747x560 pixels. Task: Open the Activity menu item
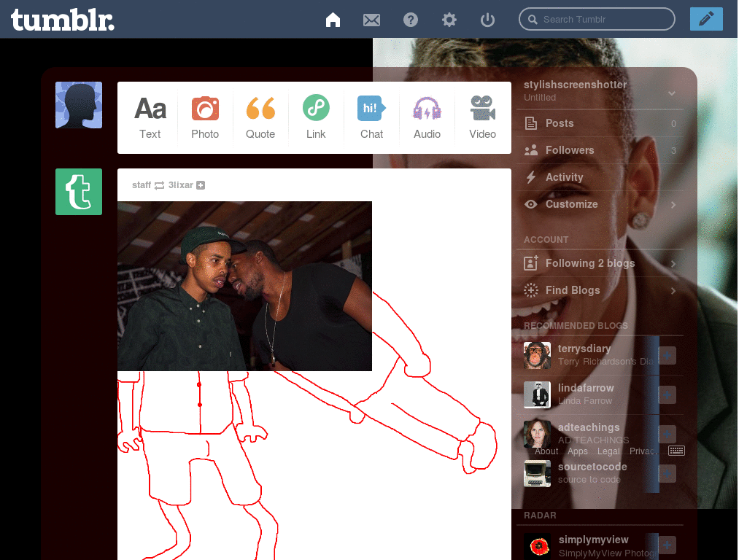[x=600, y=177]
